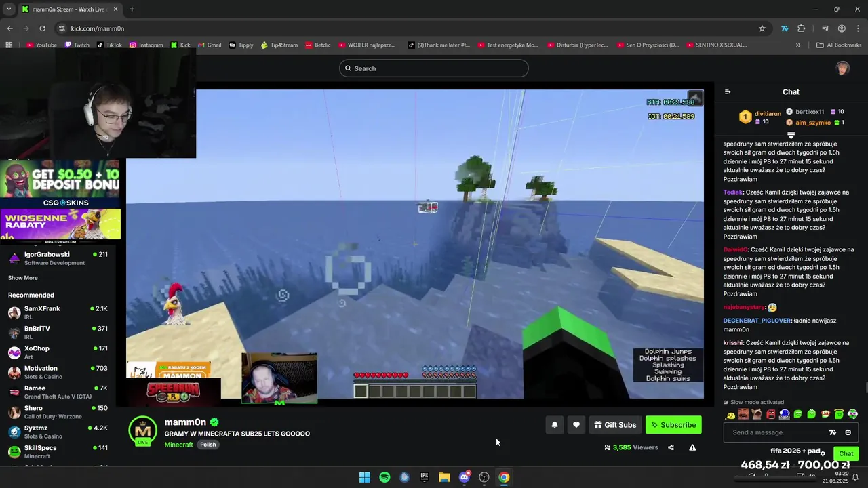The height and width of the screenshot is (488, 868).
Task: Select mamm0n Stream browser tab
Action: point(69,9)
